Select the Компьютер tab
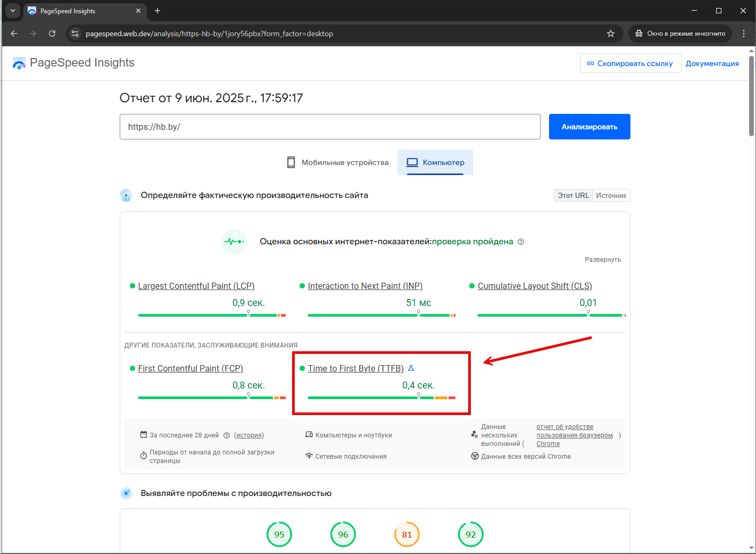This screenshot has width=756, height=554. [435, 162]
